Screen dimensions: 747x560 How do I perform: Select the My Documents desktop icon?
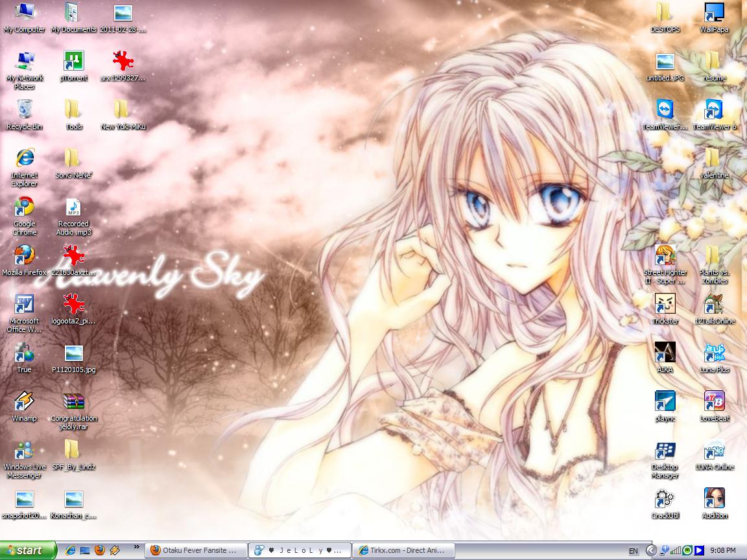[x=73, y=17]
